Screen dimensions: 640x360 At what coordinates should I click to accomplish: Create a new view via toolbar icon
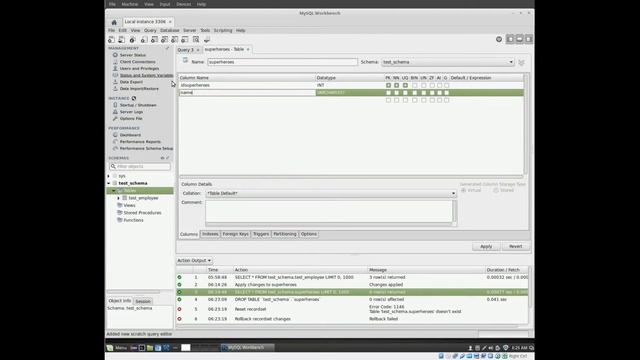click(x=164, y=40)
